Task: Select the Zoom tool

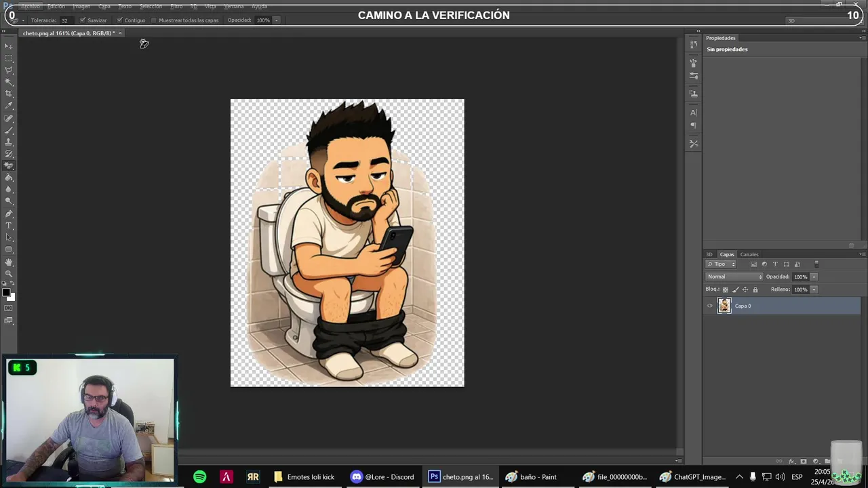Action: click(9, 274)
